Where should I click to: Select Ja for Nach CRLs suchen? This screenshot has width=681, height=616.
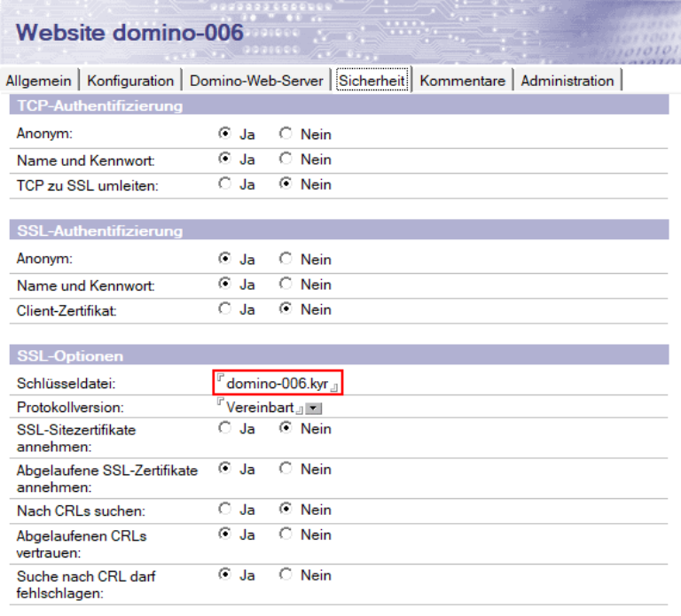tap(224, 509)
